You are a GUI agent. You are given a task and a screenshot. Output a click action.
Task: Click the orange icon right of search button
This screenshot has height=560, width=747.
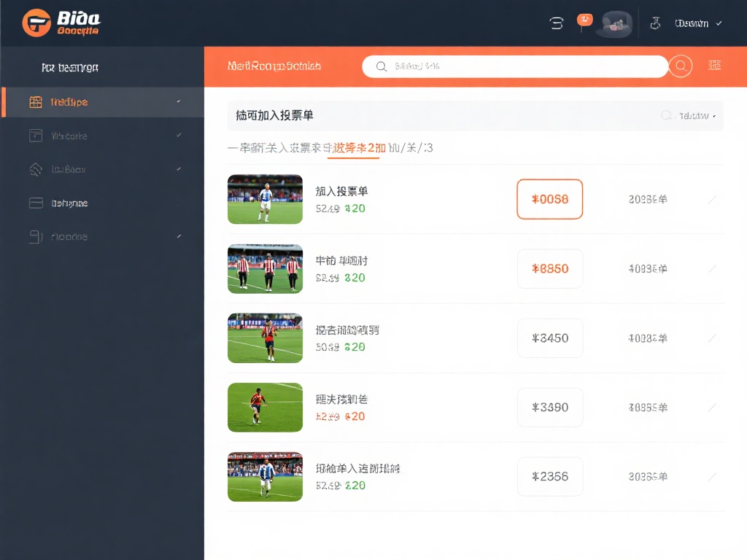click(714, 66)
